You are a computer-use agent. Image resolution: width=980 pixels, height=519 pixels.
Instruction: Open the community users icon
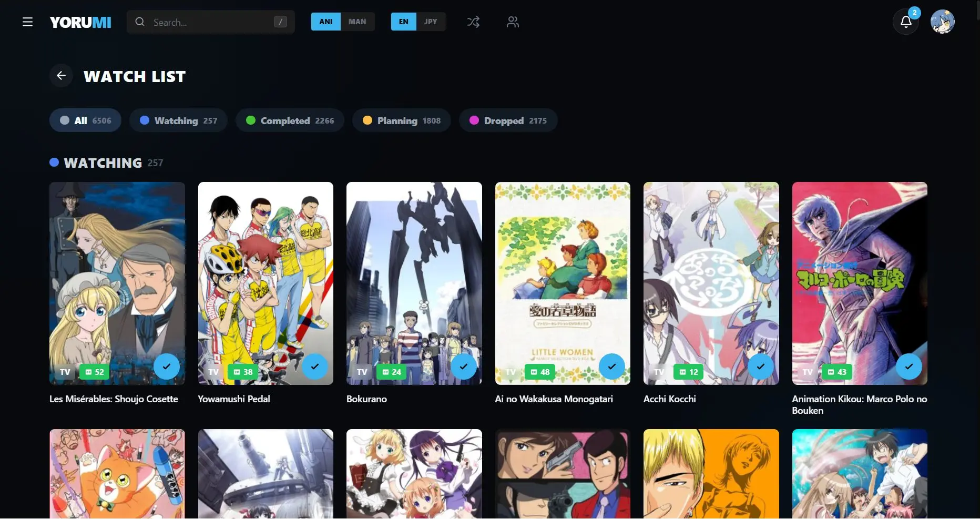point(513,22)
